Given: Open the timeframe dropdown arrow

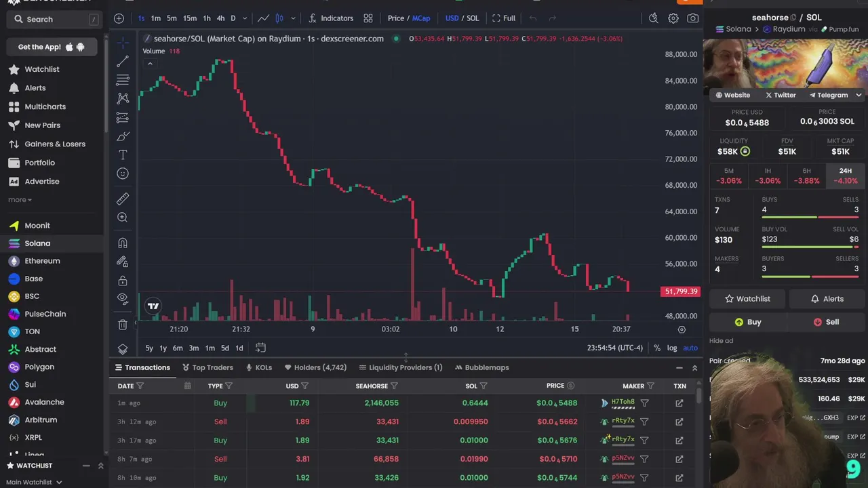Looking at the screenshot, I should [x=245, y=18].
